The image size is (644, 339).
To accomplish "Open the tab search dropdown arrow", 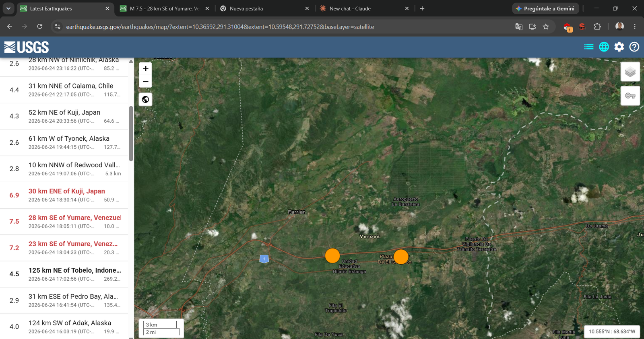I will 8,8.
